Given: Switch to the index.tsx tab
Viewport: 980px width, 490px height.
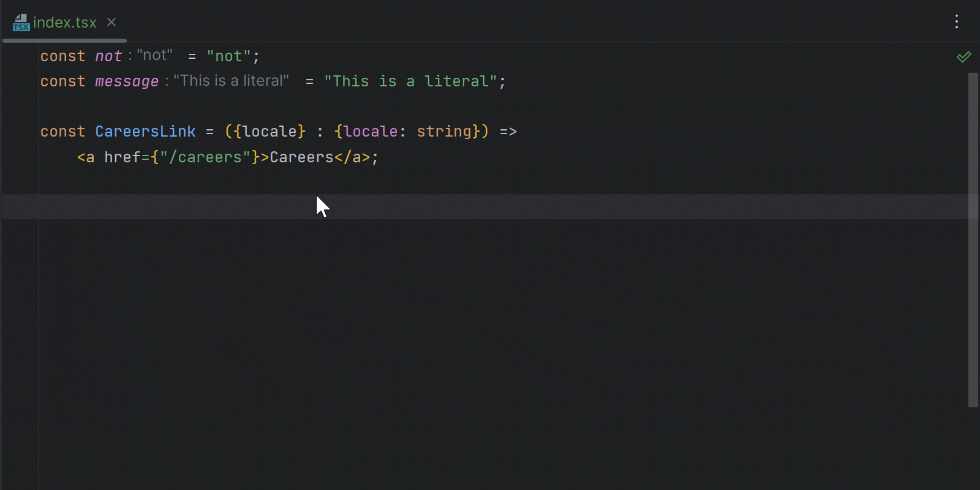Looking at the screenshot, I should pos(64,23).
